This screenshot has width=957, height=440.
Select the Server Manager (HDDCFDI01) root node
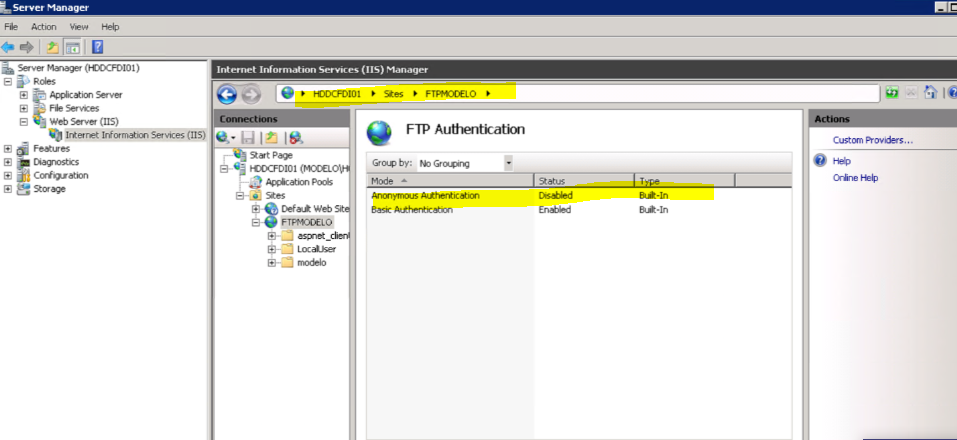click(78, 68)
